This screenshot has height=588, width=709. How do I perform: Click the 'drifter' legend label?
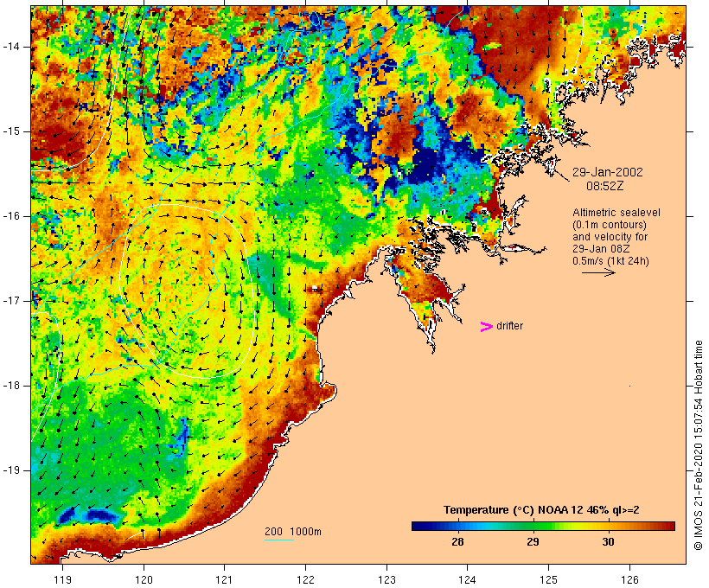coord(509,326)
